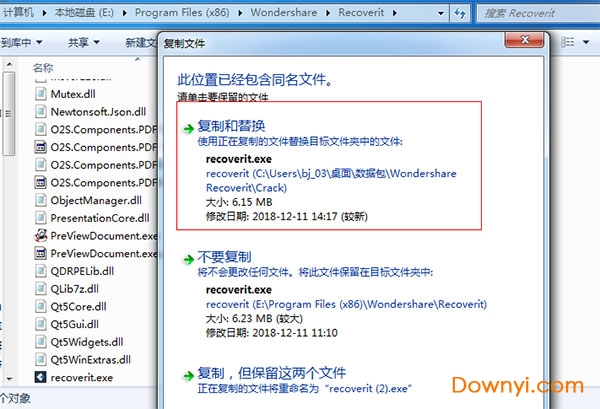Select Qt5Core.dll file icon
Viewport: 600px width, 409px height.
[41, 306]
